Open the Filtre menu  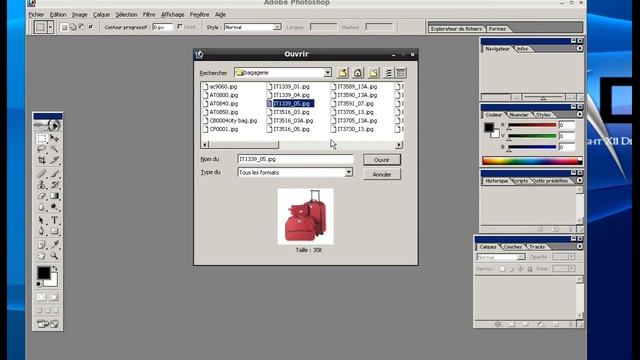[x=149, y=14]
